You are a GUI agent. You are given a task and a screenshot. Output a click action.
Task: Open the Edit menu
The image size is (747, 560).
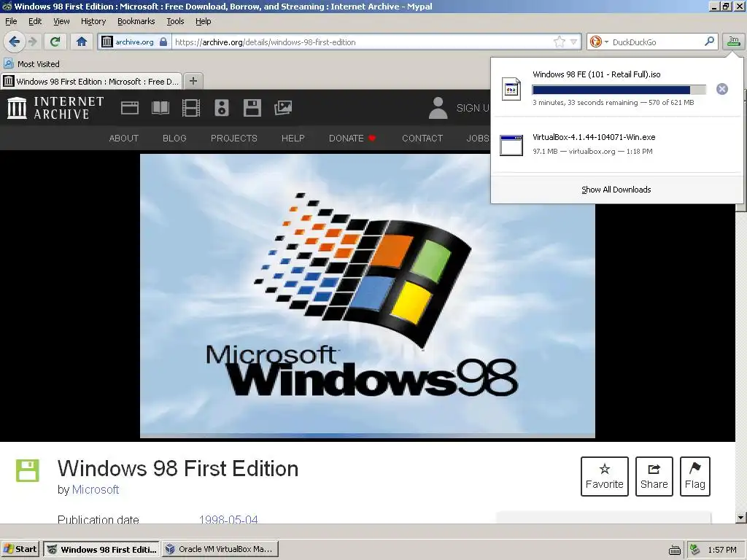pyautogui.click(x=35, y=21)
